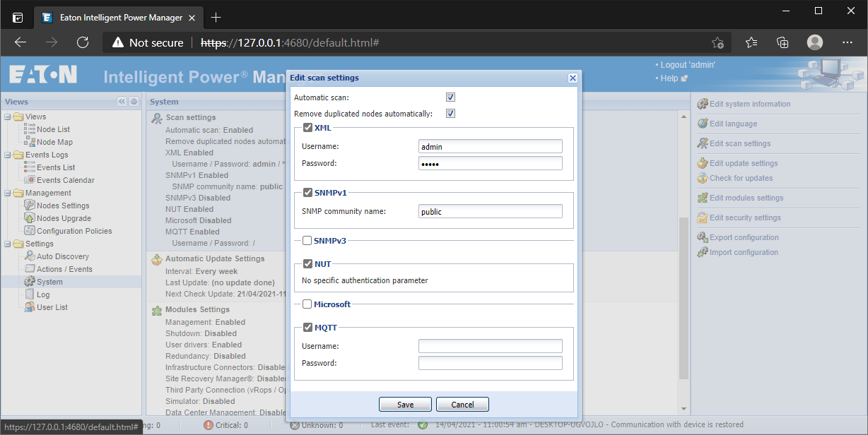The image size is (868, 435).
Task: Collapse the Views panel with double-arrow icon
Action: (122, 102)
